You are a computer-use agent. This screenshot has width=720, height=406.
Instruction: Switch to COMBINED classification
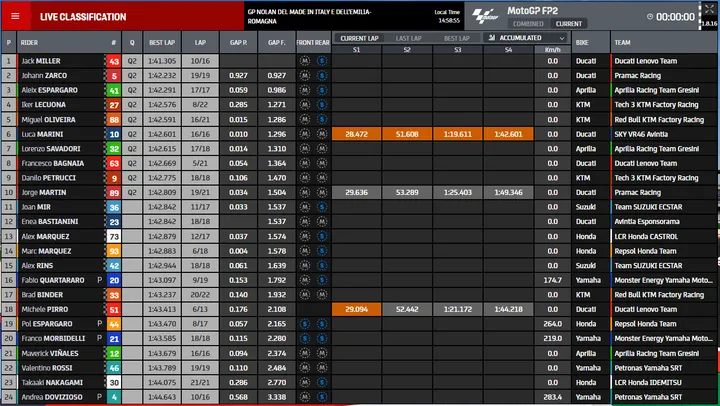click(528, 24)
